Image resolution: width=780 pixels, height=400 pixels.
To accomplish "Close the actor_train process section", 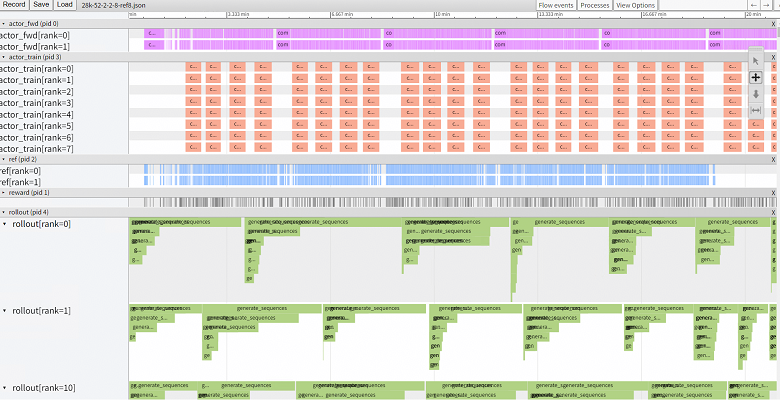I will (774, 57).
